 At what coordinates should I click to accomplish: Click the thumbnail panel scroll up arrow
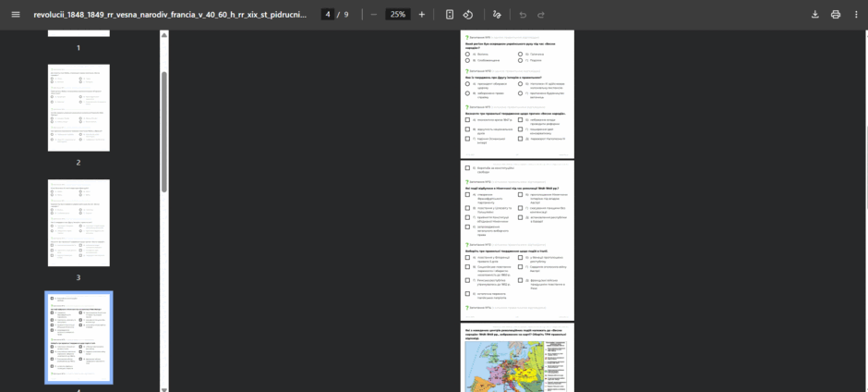[163, 35]
